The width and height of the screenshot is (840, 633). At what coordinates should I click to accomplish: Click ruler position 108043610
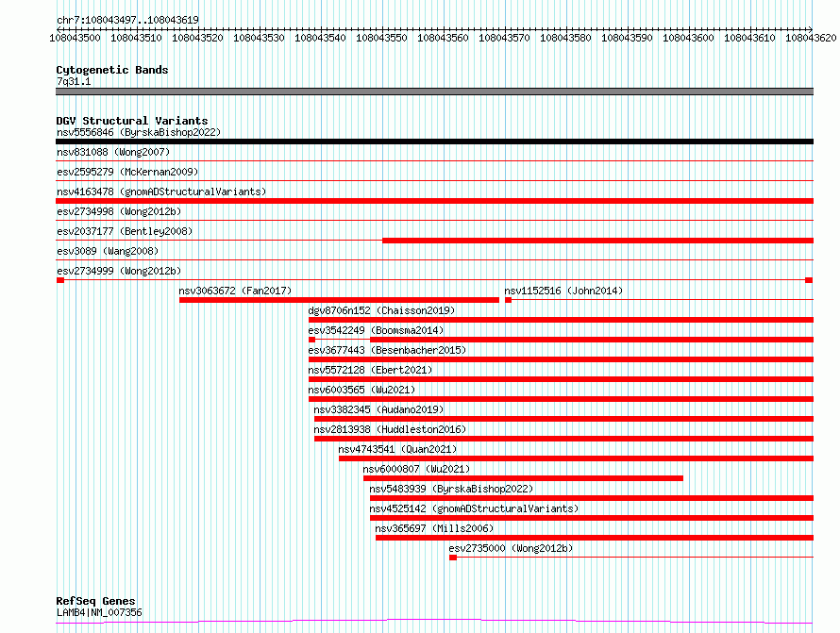[749, 38]
